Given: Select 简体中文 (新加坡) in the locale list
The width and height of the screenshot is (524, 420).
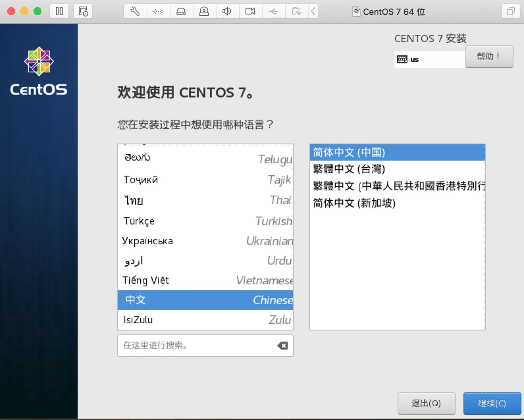Looking at the screenshot, I should click(354, 203).
